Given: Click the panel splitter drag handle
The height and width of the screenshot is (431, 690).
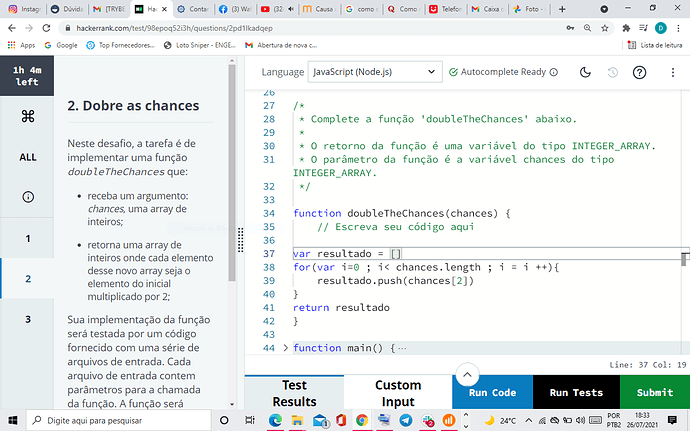Looking at the screenshot, I should pyautogui.click(x=240, y=240).
